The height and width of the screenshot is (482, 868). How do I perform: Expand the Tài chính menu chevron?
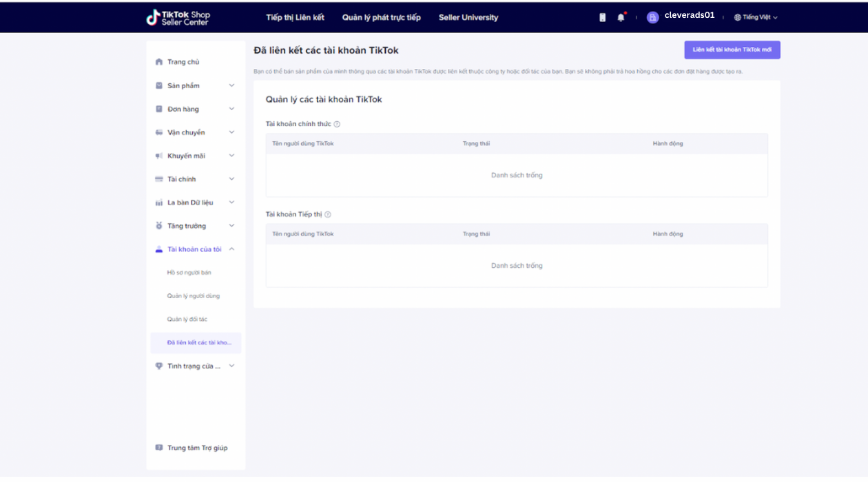point(231,179)
